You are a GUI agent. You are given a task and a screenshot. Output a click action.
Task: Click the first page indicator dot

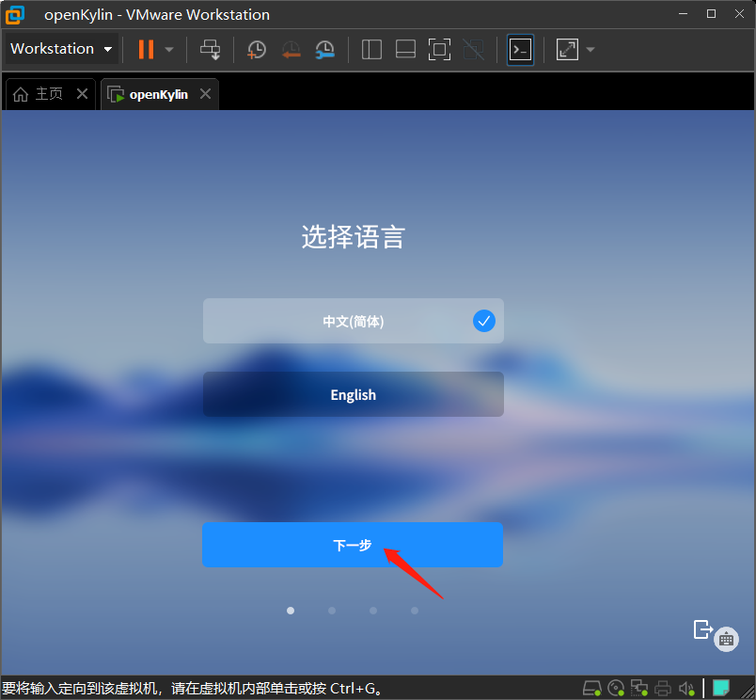(x=291, y=611)
